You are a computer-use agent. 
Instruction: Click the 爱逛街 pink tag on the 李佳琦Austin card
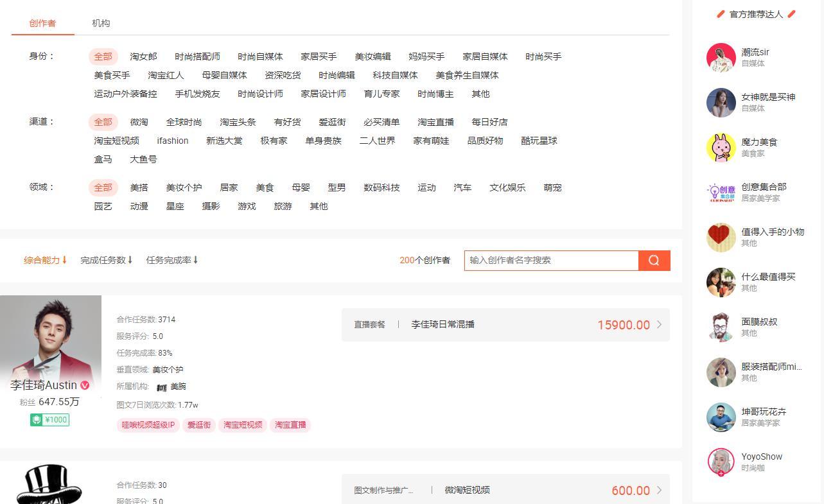(x=199, y=425)
